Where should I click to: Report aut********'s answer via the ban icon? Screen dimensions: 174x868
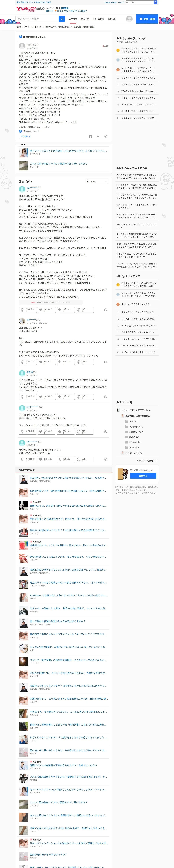tap(105, 459)
